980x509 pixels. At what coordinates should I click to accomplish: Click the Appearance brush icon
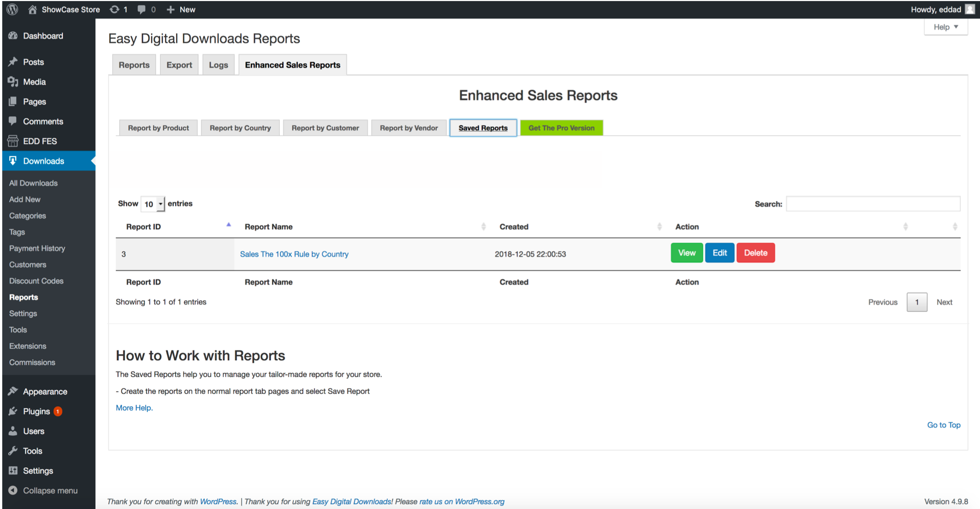13,391
